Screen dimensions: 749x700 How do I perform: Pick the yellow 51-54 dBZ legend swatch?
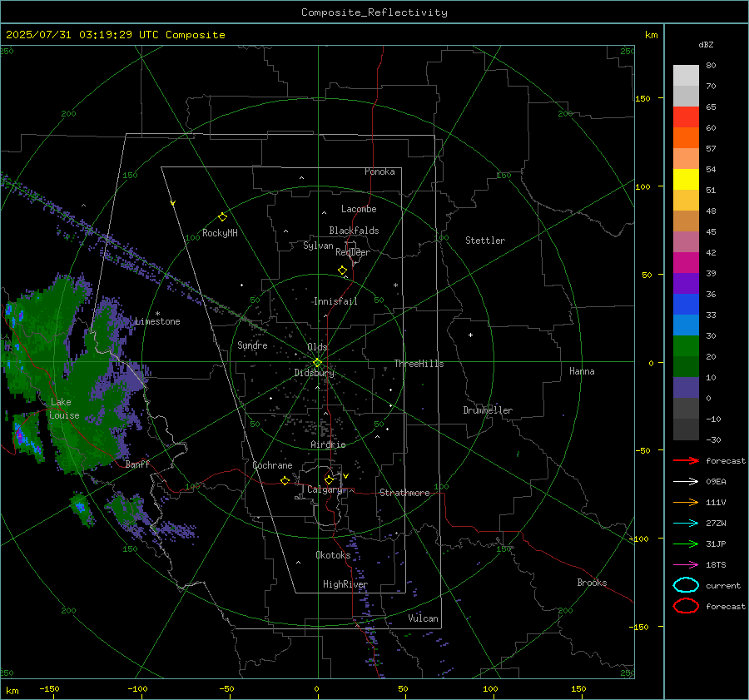[x=686, y=180]
